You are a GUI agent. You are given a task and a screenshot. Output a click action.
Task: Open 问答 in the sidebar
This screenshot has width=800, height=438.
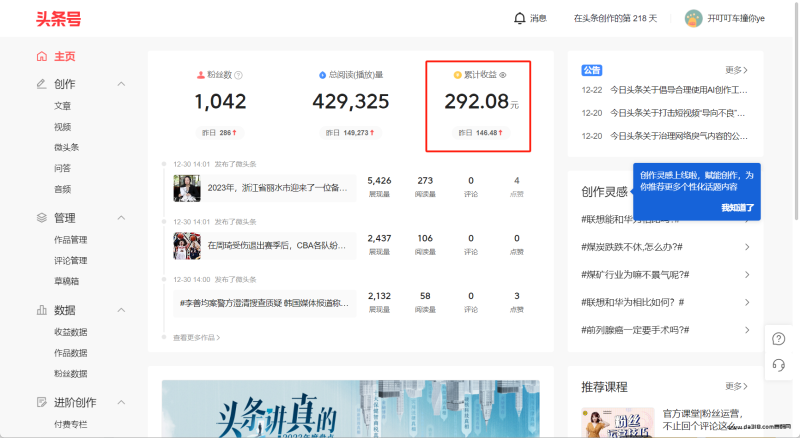coord(63,168)
